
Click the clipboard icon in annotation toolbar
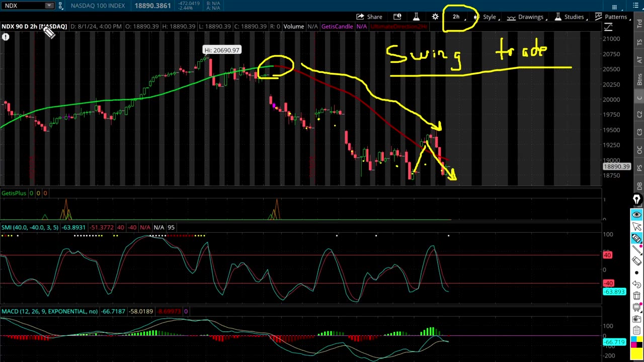[636, 330]
